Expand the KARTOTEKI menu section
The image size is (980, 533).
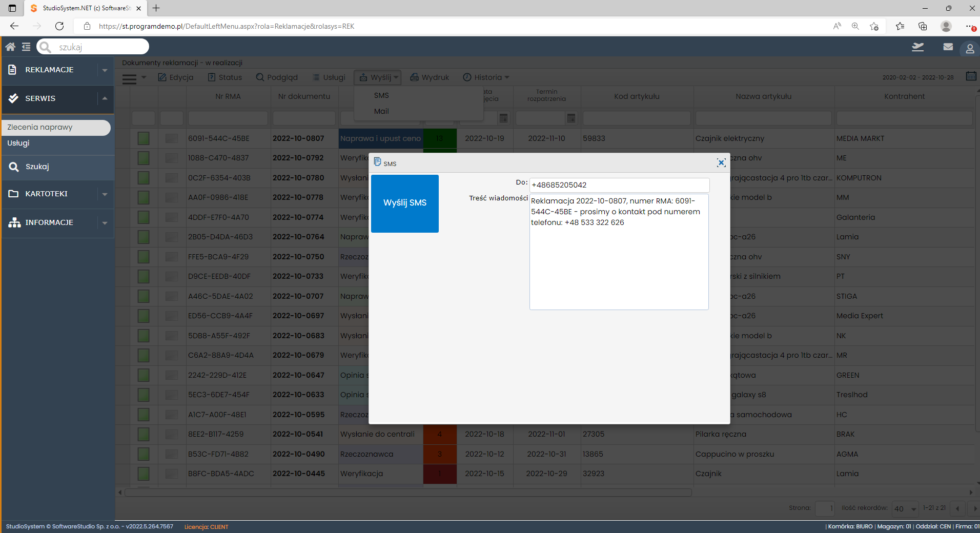[x=105, y=194]
